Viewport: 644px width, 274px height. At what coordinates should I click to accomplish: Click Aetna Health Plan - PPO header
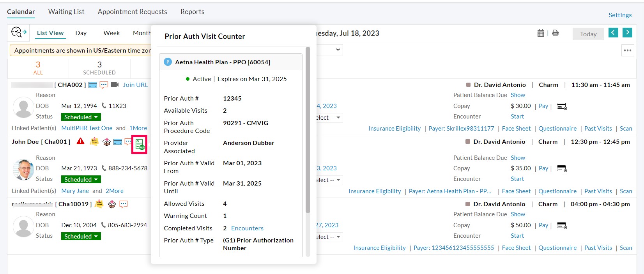pos(231,62)
